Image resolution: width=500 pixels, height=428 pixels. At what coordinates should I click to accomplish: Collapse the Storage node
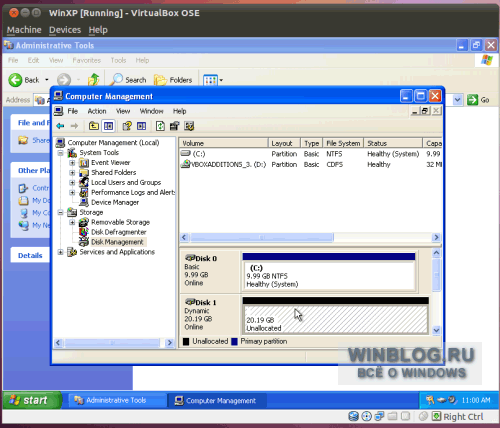(x=60, y=212)
